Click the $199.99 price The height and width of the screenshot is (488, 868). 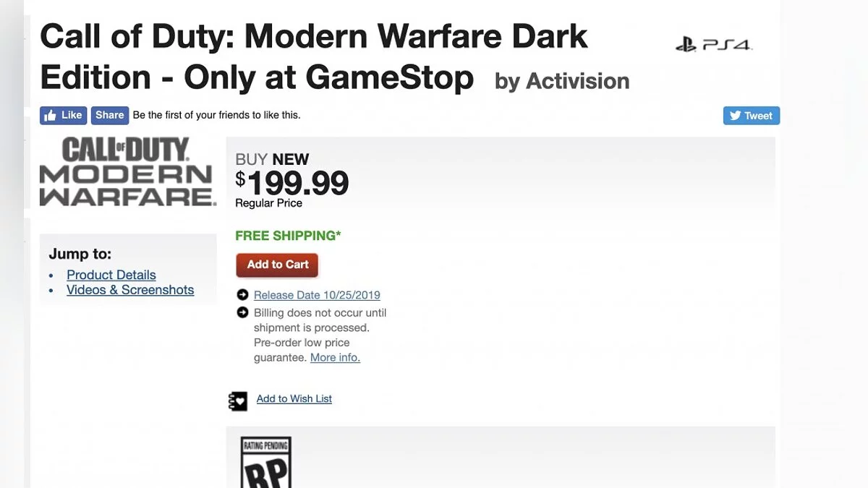(292, 183)
